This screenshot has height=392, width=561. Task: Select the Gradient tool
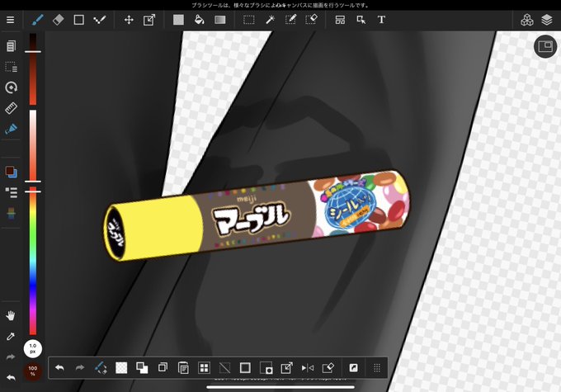(220, 20)
